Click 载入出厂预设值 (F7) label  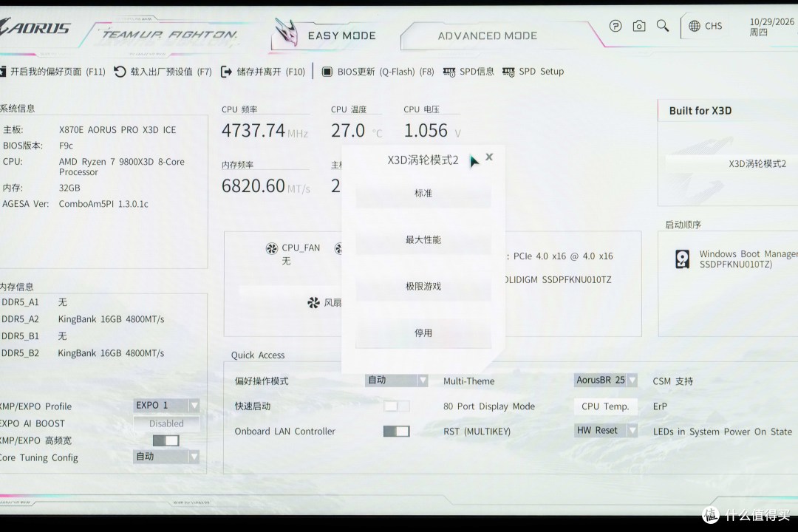tap(171, 72)
